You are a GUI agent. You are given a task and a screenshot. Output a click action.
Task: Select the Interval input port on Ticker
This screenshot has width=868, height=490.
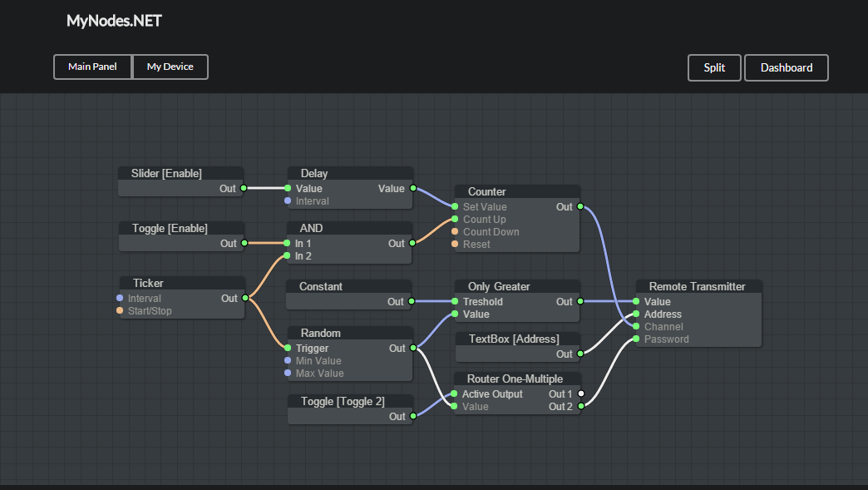click(x=121, y=298)
